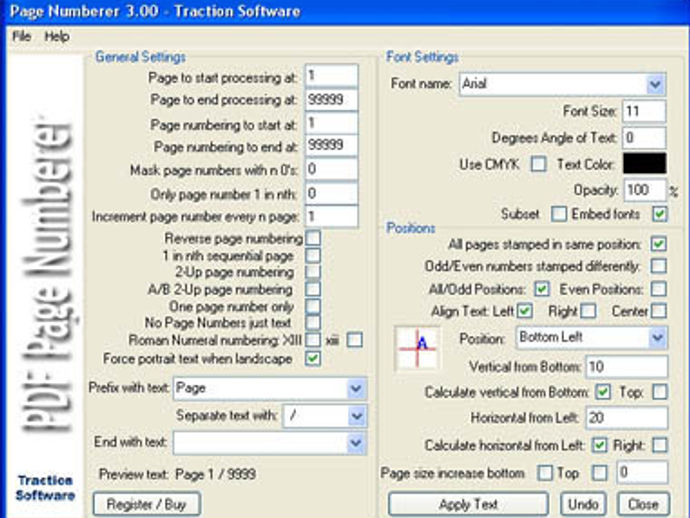
Task: Check Calculate horizontal from Right box
Action: [x=660, y=445]
